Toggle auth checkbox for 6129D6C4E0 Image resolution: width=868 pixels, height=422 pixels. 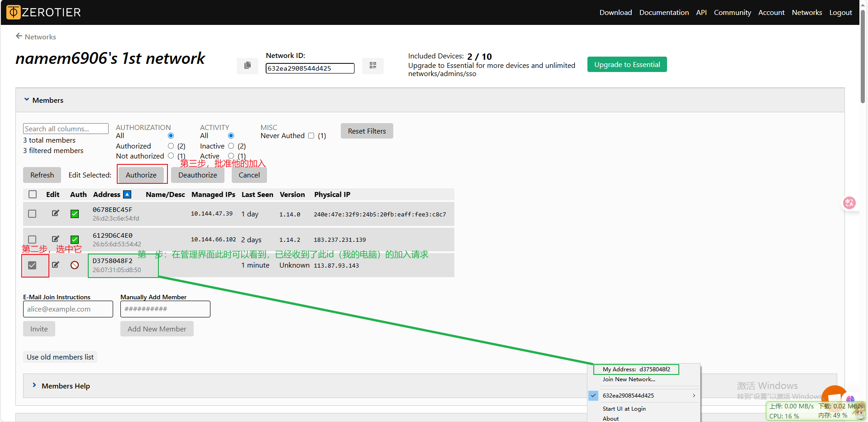pyautogui.click(x=75, y=240)
